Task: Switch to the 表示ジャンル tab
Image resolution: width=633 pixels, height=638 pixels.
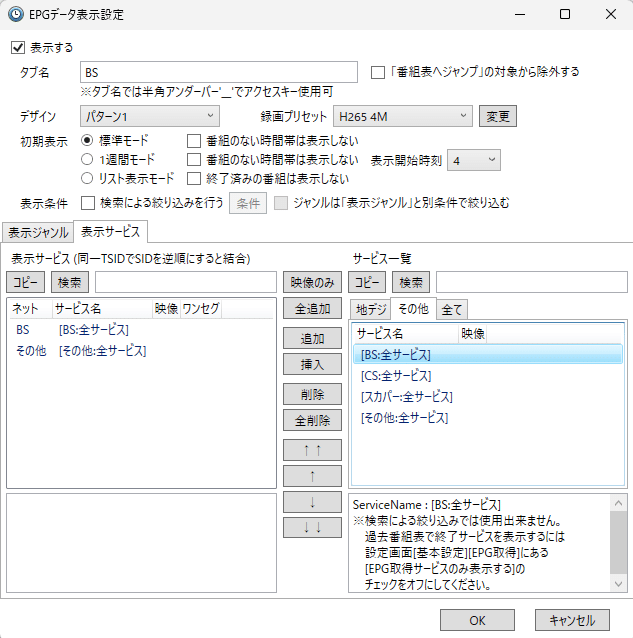Action: point(38,233)
